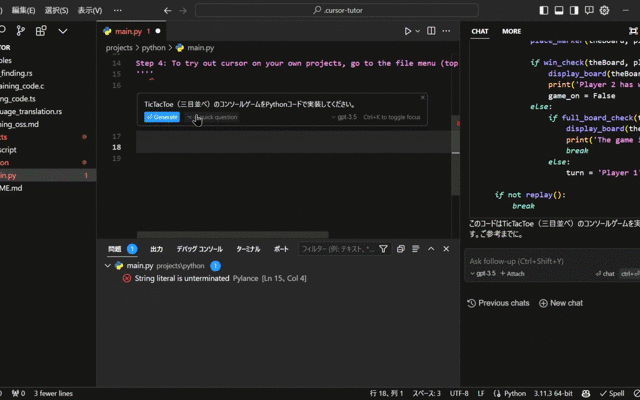Toggle view as tree/table icon in problems panel

pyautogui.click(x=416, y=249)
